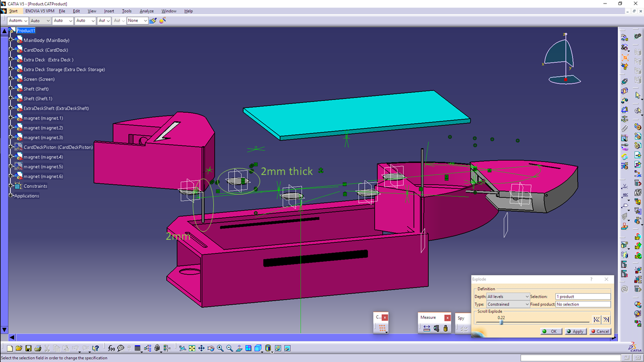The image size is (644, 362).
Task: Open the Analyze menu
Action: pyautogui.click(x=147, y=11)
